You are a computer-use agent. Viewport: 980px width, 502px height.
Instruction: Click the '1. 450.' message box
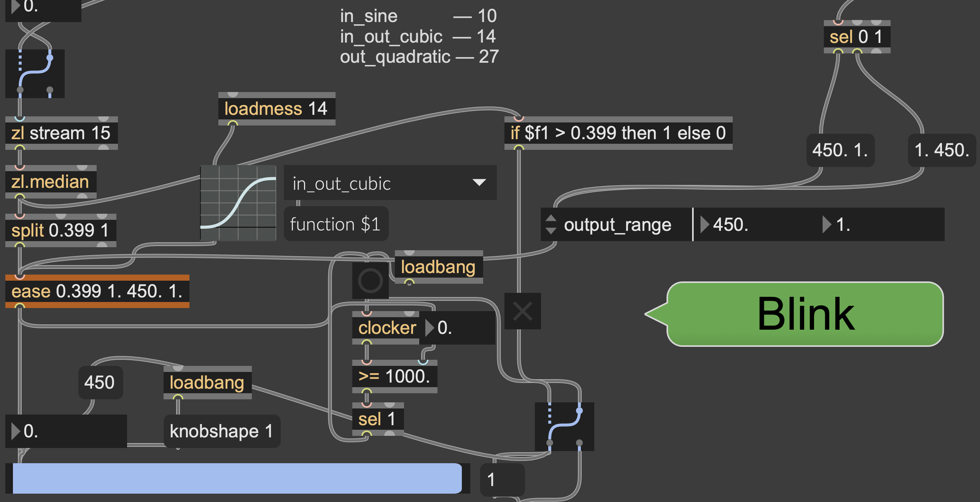[942, 150]
